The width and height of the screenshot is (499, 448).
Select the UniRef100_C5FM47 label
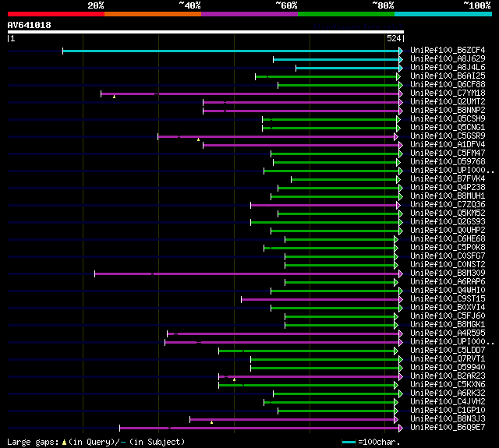[x=448, y=153]
